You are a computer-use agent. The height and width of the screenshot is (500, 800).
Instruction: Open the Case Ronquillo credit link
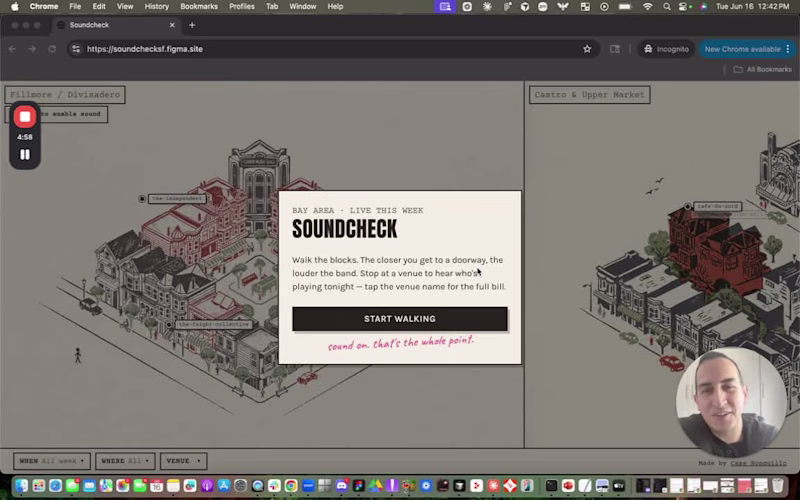[x=758, y=463]
